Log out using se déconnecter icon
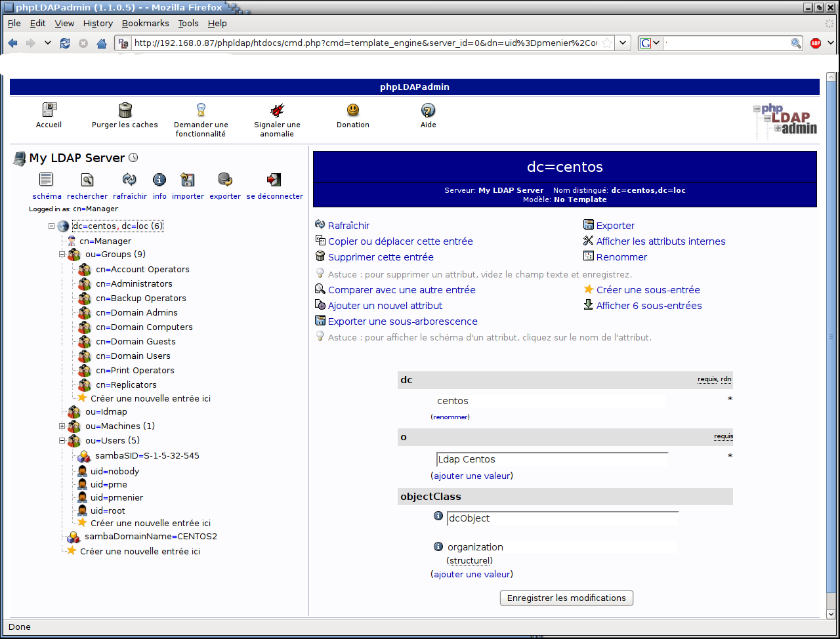This screenshot has height=639, width=840. 274,180
